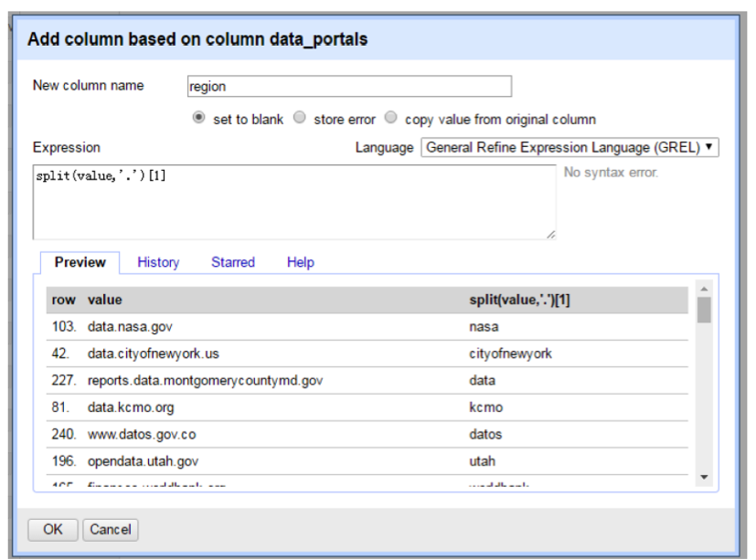Switch to the Preview tab

point(80,262)
